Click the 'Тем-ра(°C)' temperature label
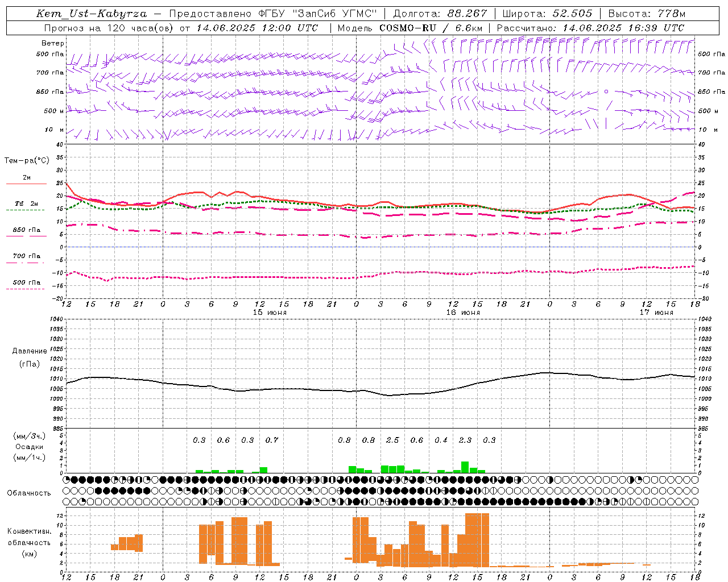Image resolution: width=728 pixels, height=582 pixels. (27, 161)
